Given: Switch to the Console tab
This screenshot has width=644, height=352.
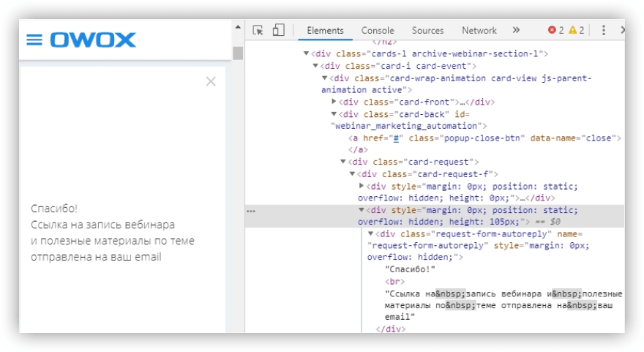Looking at the screenshot, I should [378, 31].
